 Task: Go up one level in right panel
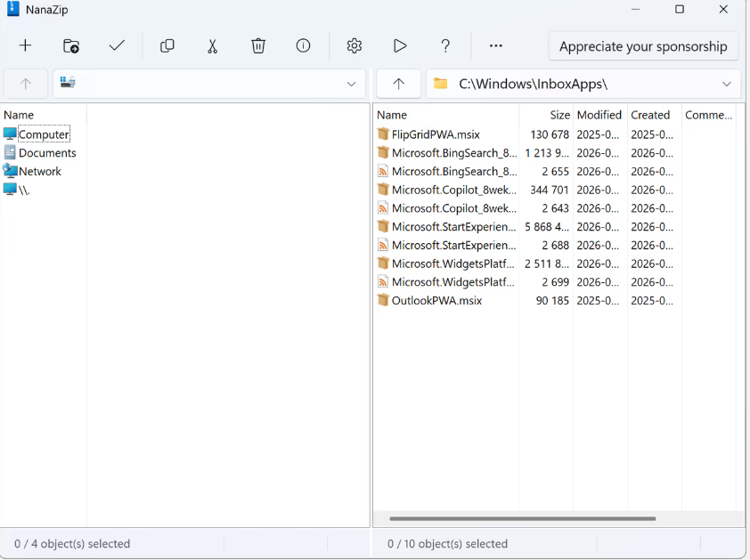[x=398, y=85]
